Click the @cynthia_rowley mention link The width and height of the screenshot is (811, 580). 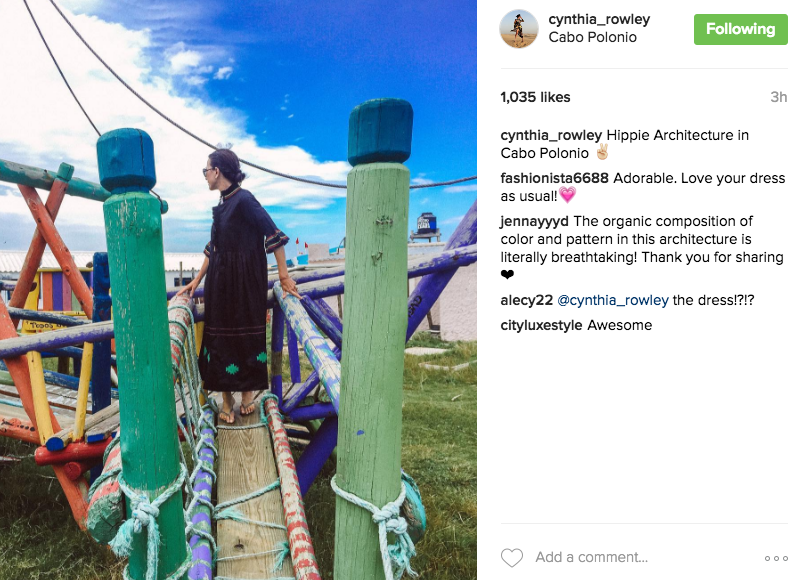[613, 300]
